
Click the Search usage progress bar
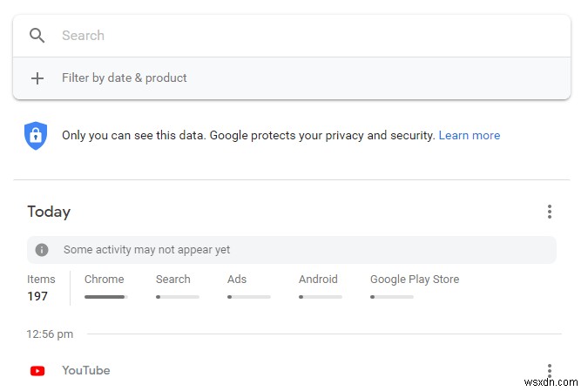178,297
